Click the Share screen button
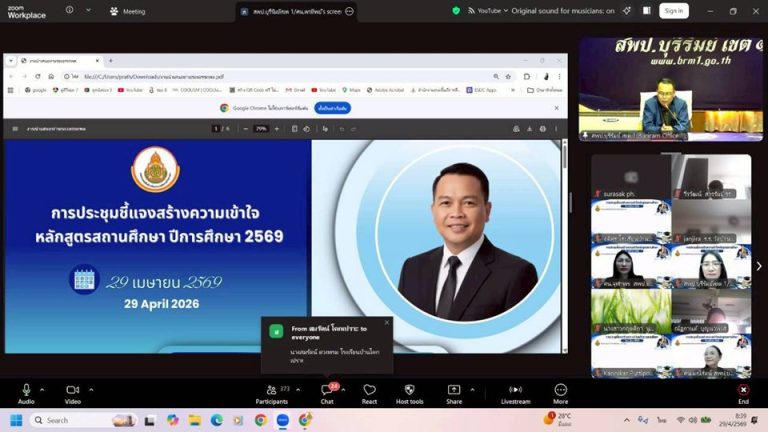 click(x=454, y=391)
